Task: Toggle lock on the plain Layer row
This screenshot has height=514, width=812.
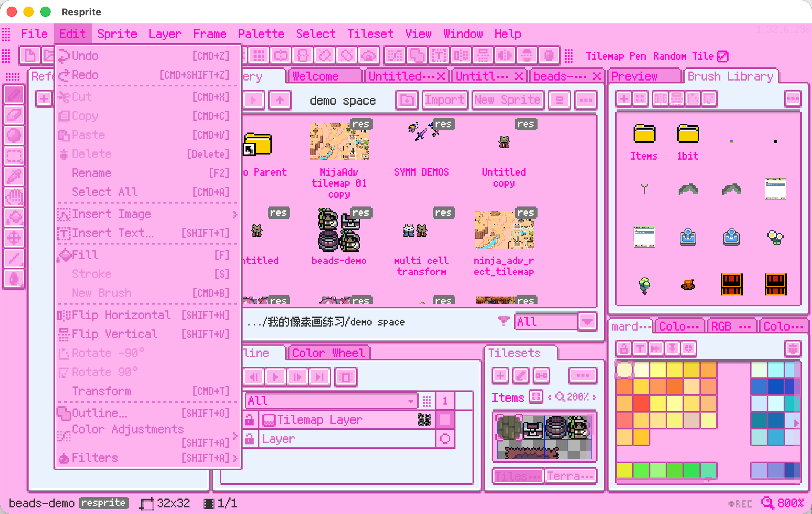Action: pos(250,439)
